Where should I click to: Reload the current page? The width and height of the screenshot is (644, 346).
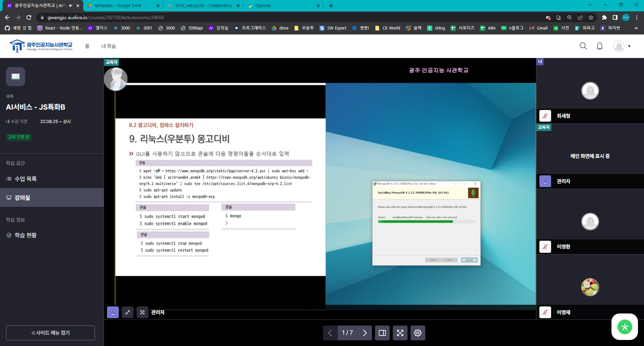click(x=29, y=17)
